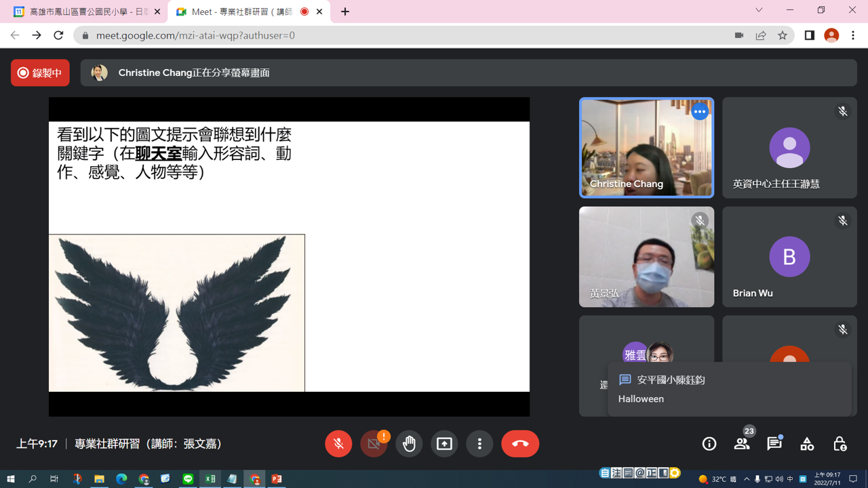The width and height of the screenshot is (868, 488).
Task: Open the activities icon
Action: coord(807,444)
